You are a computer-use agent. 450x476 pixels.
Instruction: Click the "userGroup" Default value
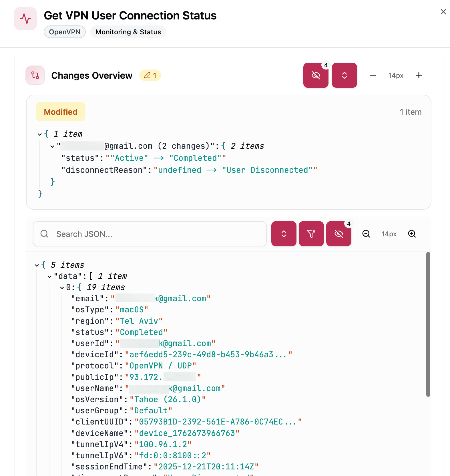click(x=151, y=410)
